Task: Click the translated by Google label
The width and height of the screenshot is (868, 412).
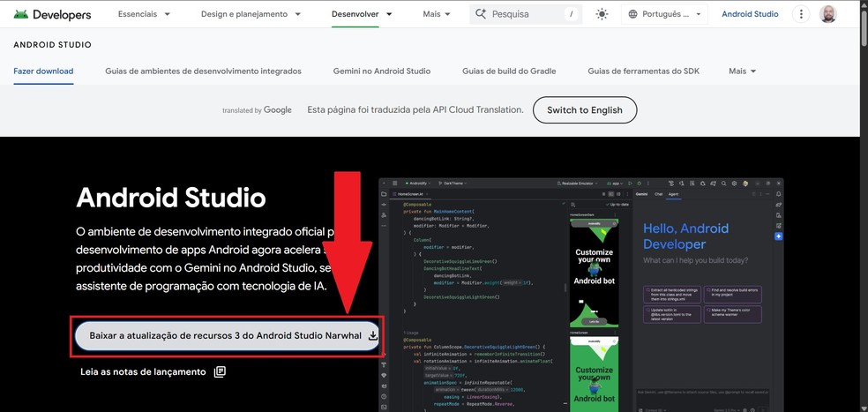Action: coord(257,110)
